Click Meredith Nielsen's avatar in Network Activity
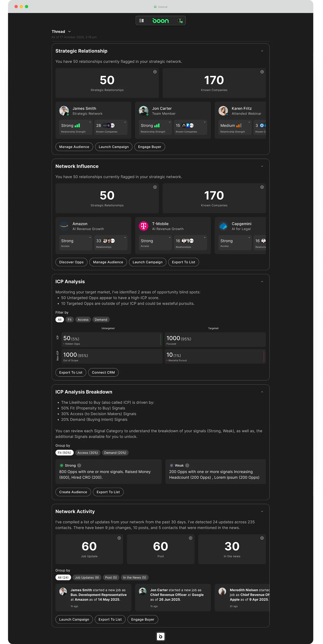Image resolution: width=323 pixels, height=644 pixels. [222, 591]
